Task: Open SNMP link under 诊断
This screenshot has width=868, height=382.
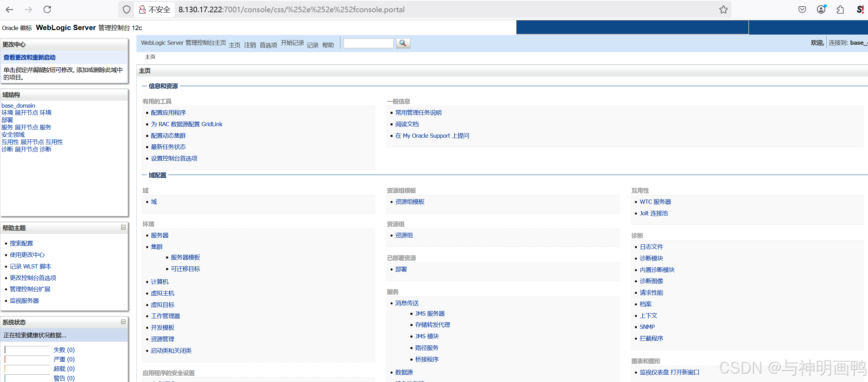Action: pos(647,327)
